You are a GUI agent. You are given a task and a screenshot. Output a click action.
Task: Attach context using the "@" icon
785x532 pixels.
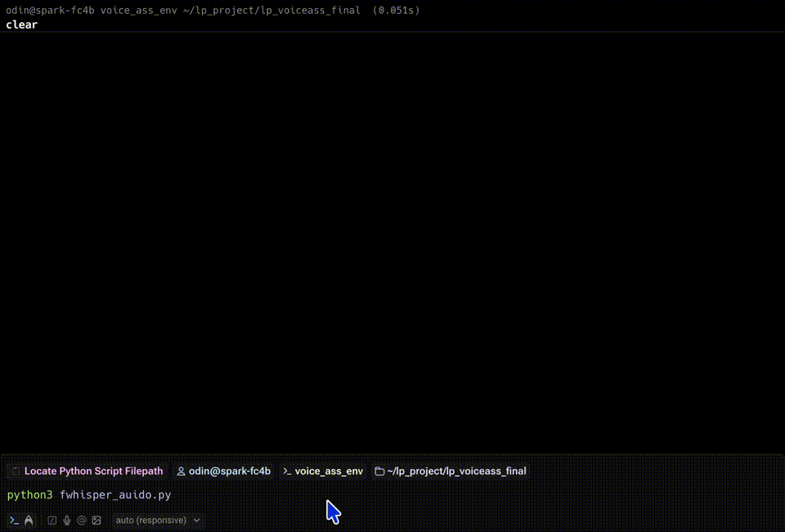[x=82, y=520]
